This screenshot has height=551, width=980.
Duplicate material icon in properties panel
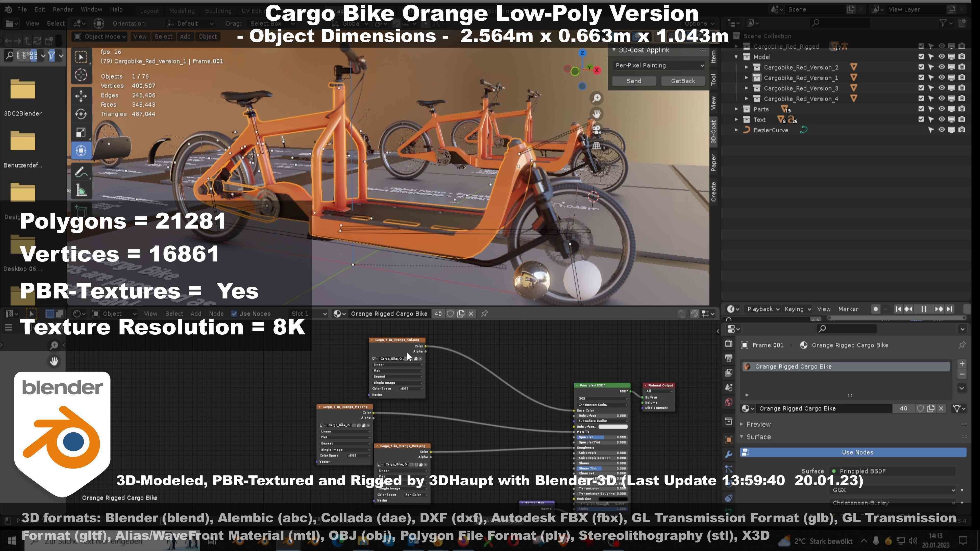[x=931, y=408]
